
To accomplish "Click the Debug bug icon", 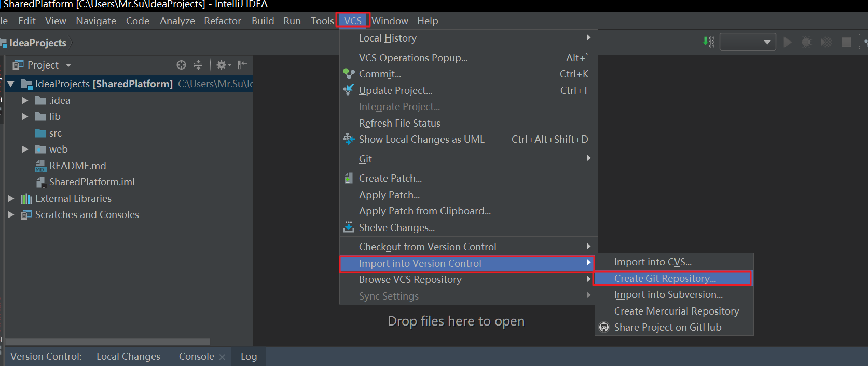I will 807,42.
